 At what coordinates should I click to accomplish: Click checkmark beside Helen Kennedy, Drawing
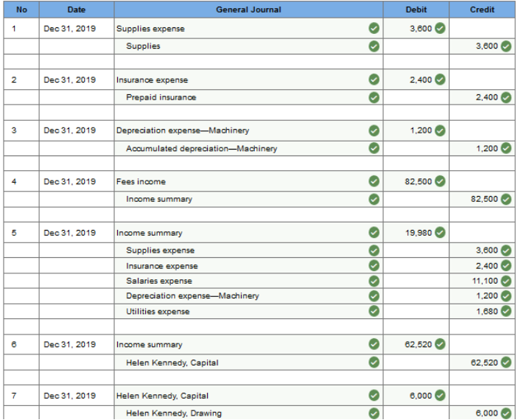374,413
